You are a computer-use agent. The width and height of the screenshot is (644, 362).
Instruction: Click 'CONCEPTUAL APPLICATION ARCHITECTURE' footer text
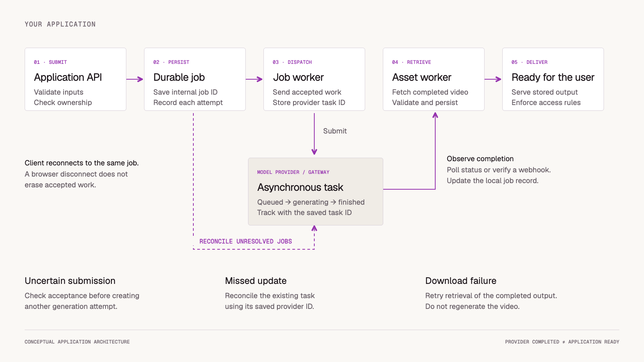tap(77, 342)
